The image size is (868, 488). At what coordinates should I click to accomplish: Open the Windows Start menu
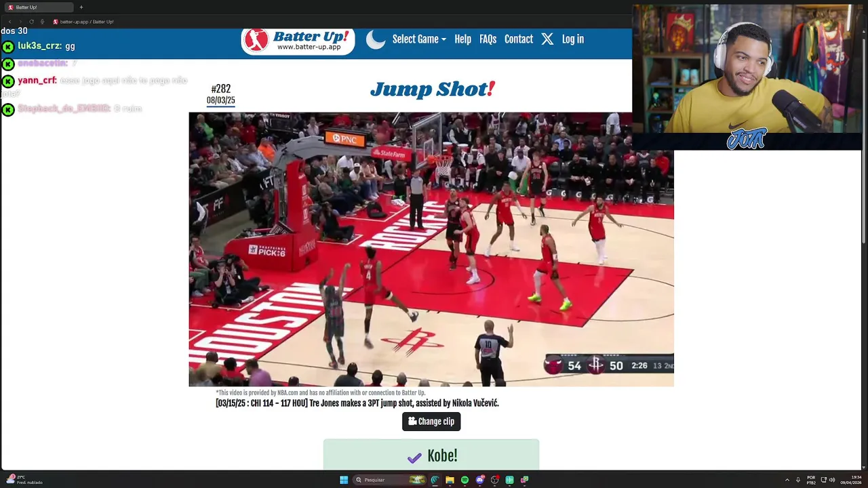pyautogui.click(x=344, y=480)
